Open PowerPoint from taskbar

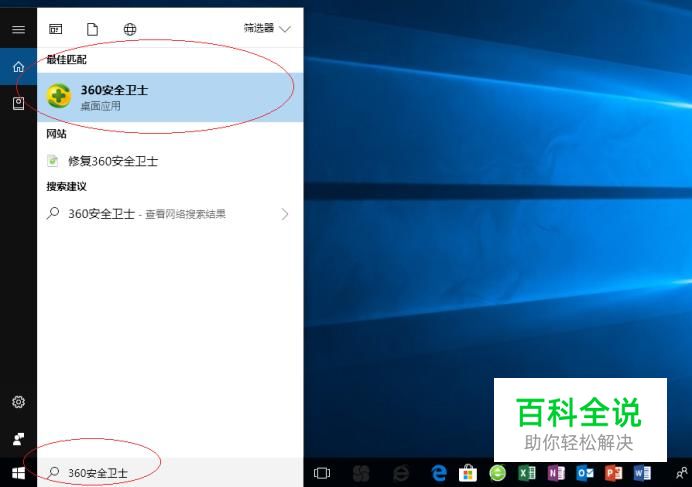pyautogui.click(x=613, y=473)
